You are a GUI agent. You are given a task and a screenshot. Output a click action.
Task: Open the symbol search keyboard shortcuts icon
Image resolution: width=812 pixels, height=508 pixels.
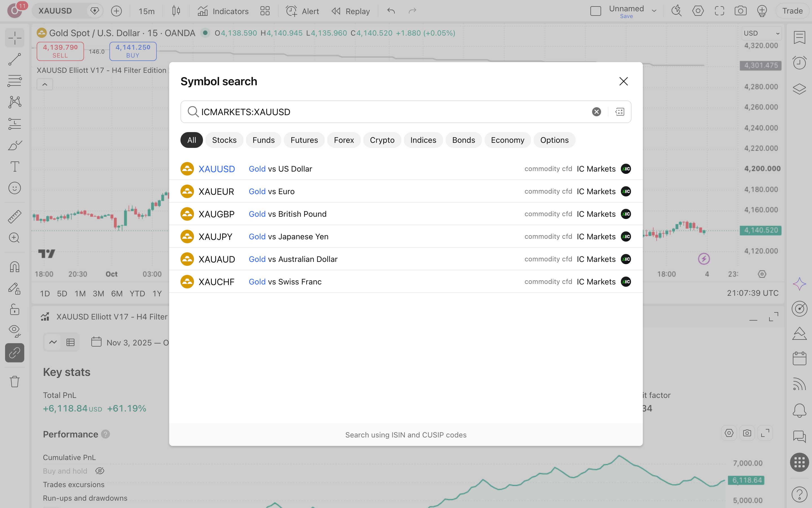pos(620,112)
